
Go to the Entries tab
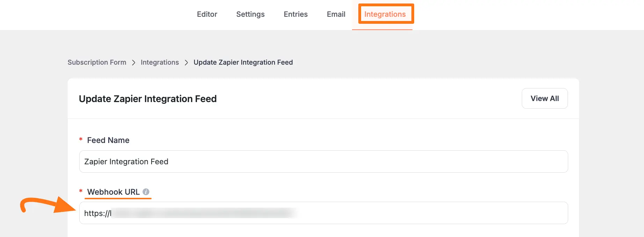(295, 14)
